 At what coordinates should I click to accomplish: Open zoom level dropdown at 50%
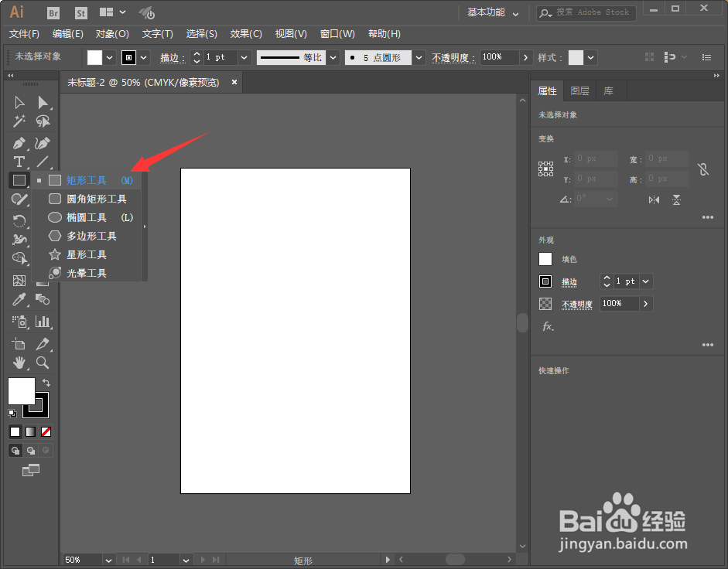[108, 560]
